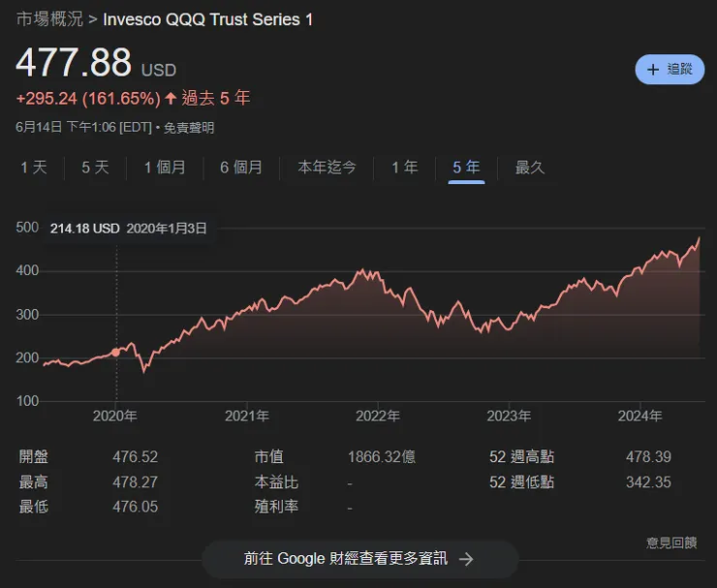Choose the 1 年 range tab
This screenshot has height=588, width=717.
point(405,168)
